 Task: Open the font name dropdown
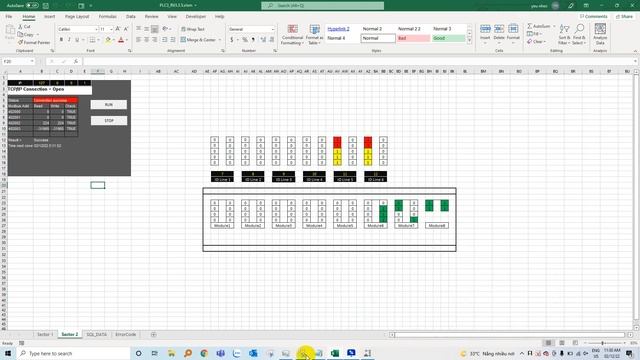(x=96, y=29)
